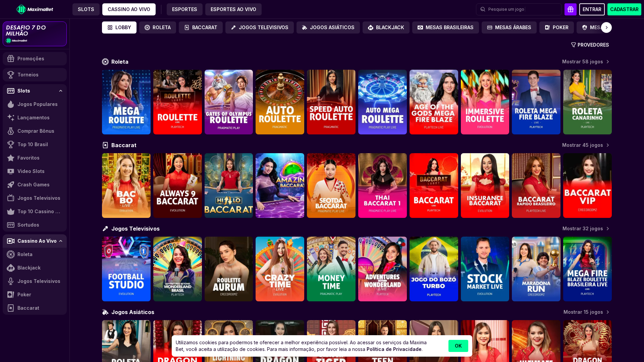
Task: Open the Football Studio game thumbnail
Action: click(x=126, y=269)
